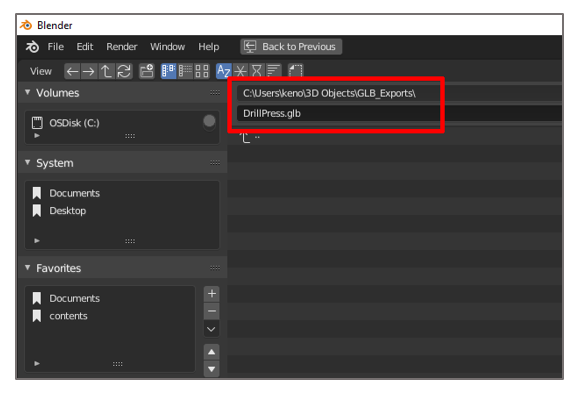Click bookmark icon beside contents

[x=37, y=316]
